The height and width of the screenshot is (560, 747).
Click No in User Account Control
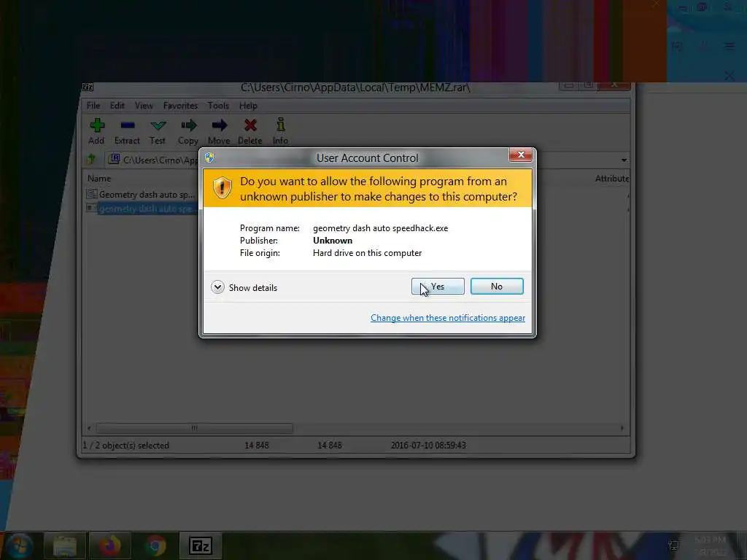pyautogui.click(x=497, y=286)
